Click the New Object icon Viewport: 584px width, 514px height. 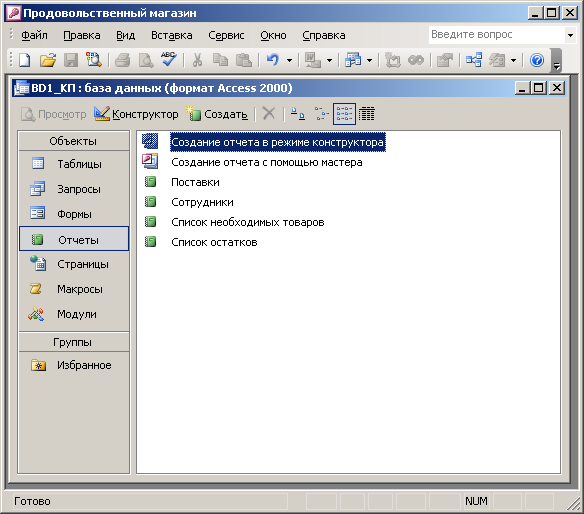(x=497, y=60)
